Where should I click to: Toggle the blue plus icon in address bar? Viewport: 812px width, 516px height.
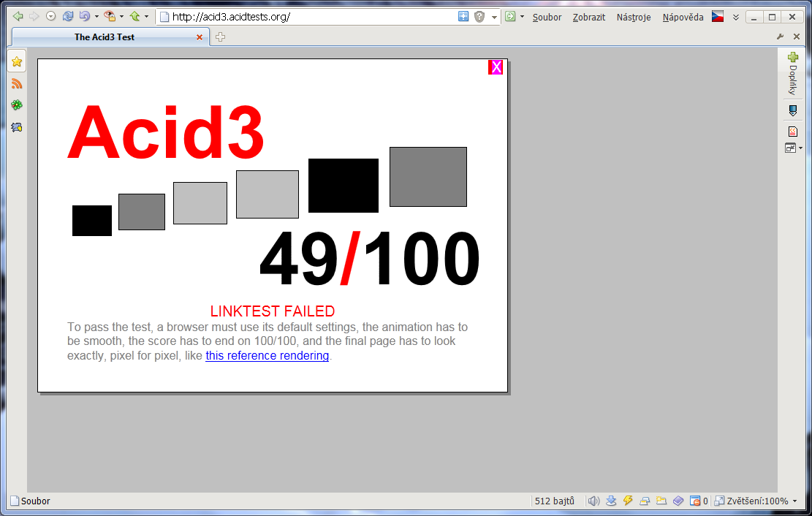463,17
